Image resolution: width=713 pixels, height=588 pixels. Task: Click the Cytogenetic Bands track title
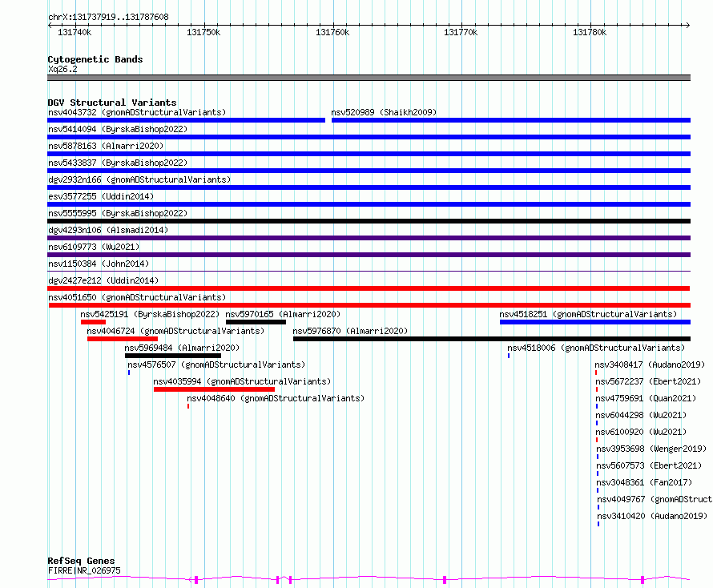pyautogui.click(x=95, y=59)
